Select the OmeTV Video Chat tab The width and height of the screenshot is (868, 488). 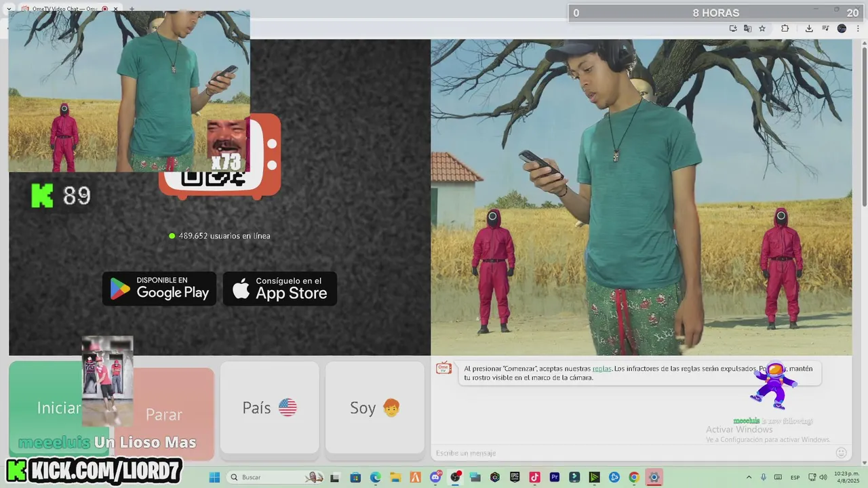point(64,9)
